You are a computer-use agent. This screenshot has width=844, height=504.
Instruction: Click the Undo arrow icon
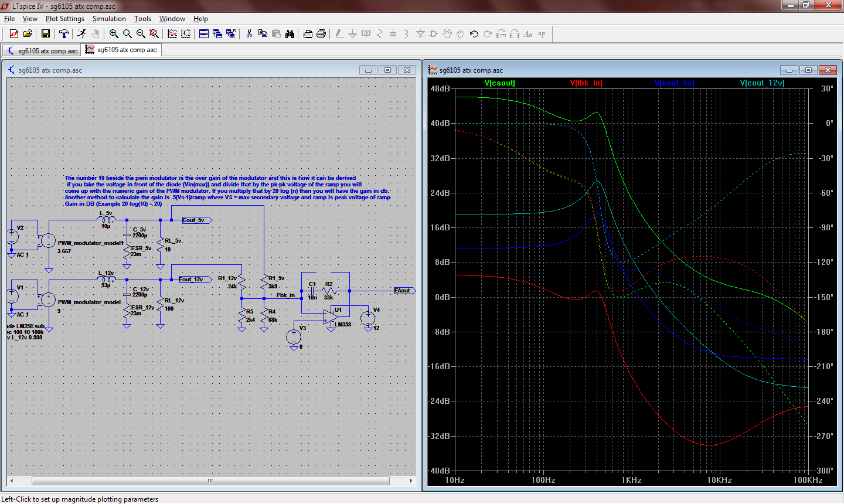coord(474,34)
